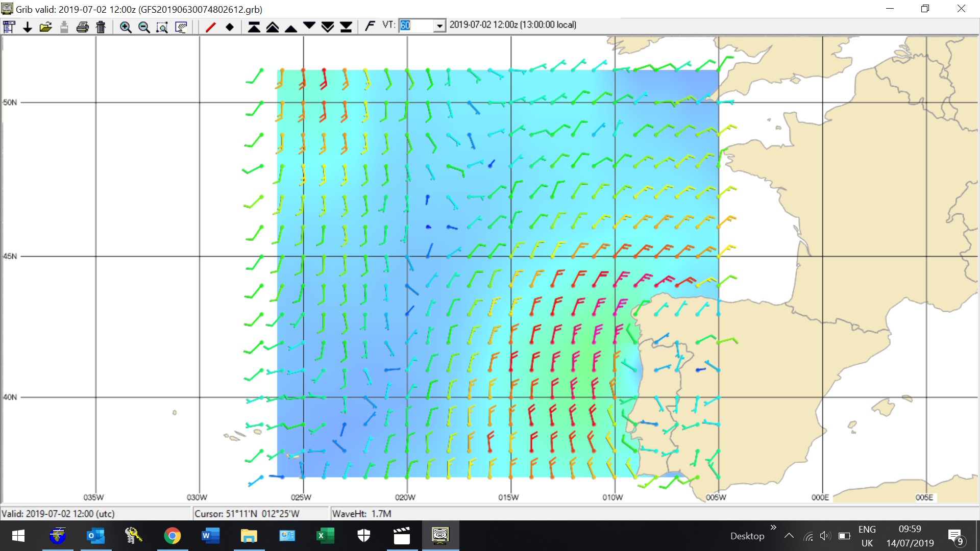Delete using the trash can icon
The image size is (980, 551).
click(101, 27)
